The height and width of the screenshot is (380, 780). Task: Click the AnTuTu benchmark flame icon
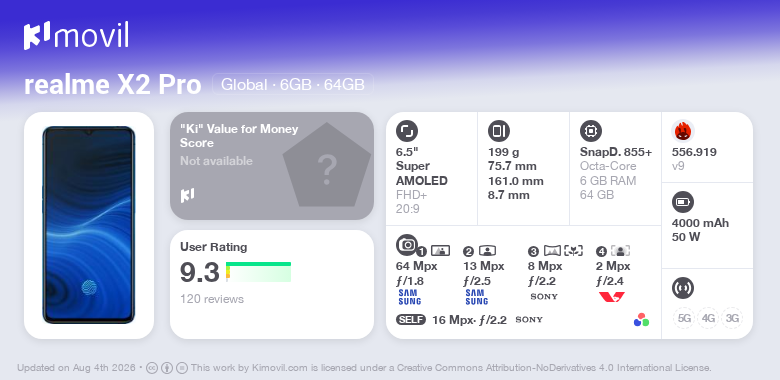tap(683, 131)
